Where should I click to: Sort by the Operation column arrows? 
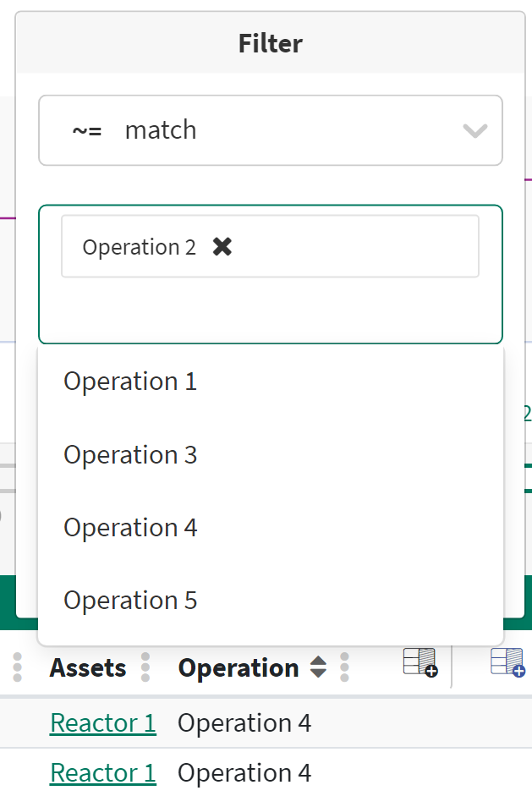pos(318,667)
